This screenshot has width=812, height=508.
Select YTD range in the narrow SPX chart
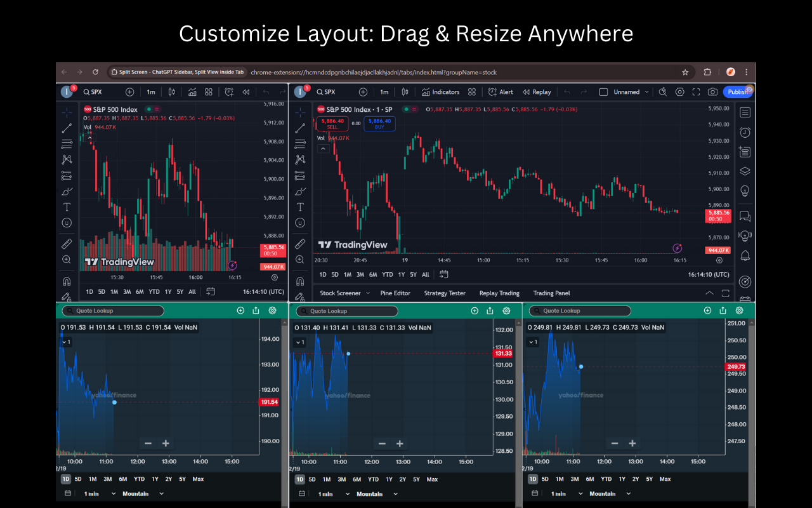coord(154,292)
